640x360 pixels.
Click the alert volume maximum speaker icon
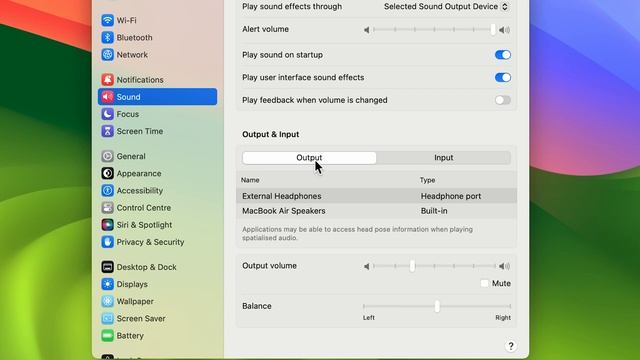[504, 30]
